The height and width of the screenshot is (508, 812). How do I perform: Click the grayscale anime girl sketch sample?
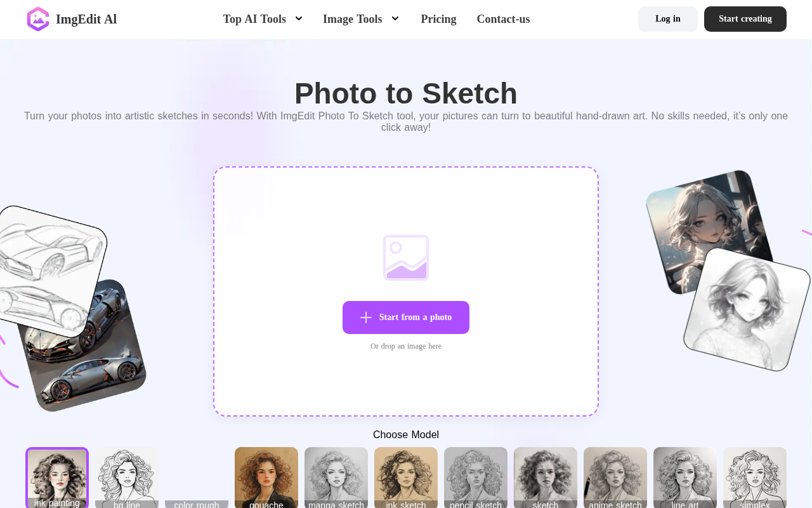click(747, 309)
